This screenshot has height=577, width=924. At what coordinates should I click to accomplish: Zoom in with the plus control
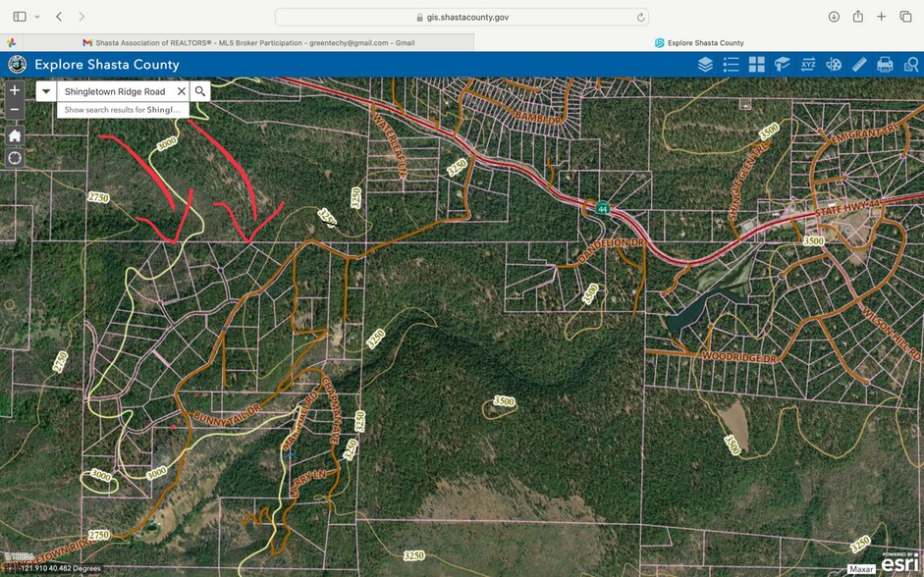[14, 89]
